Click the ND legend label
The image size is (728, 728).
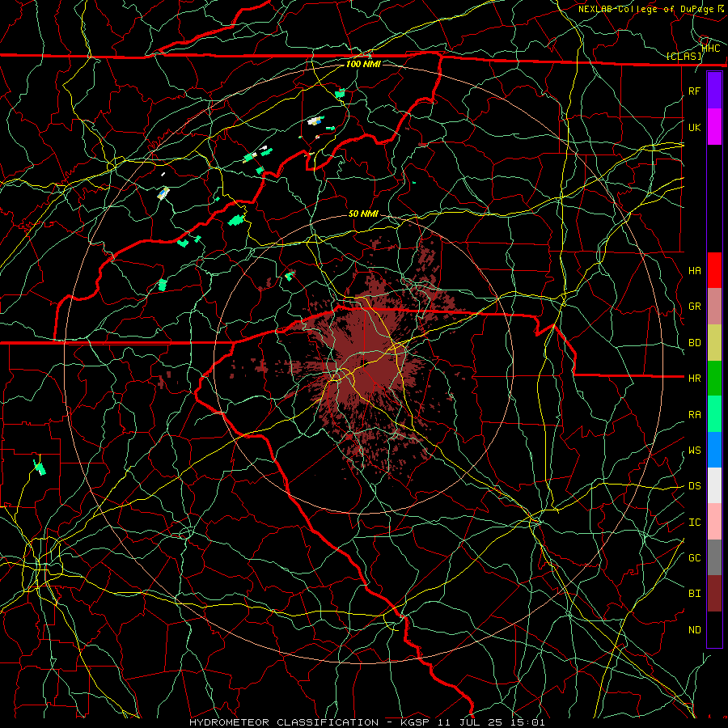(x=695, y=630)
